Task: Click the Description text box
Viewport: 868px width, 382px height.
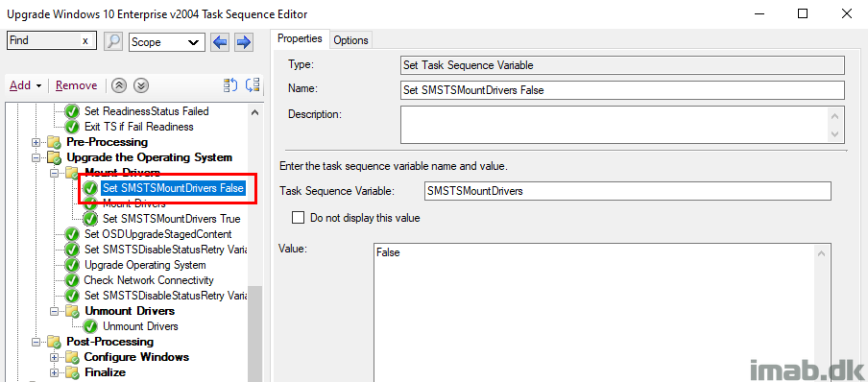Action: (x=622, y=125)
